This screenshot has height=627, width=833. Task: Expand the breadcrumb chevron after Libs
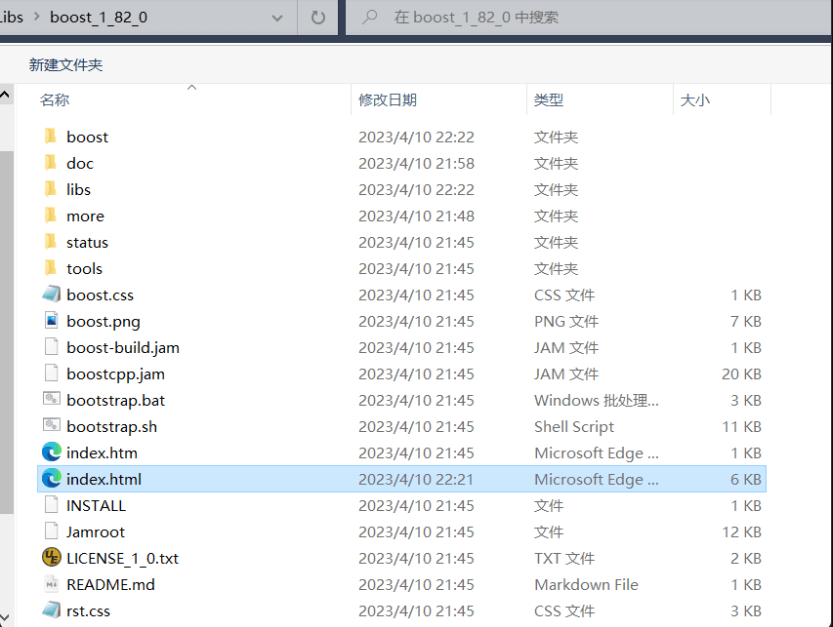(x=37, y=16)
